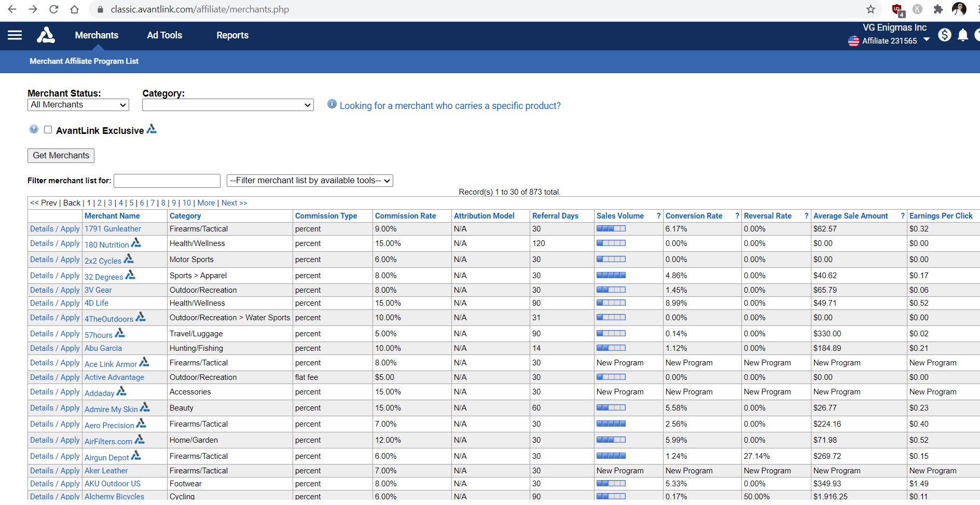Image resolution: width=980 pixels, height=505 pixels.
Task: Click the help icon beside AvantLink Exclusive
Action: pyautogui.click(x=34, y=129)
